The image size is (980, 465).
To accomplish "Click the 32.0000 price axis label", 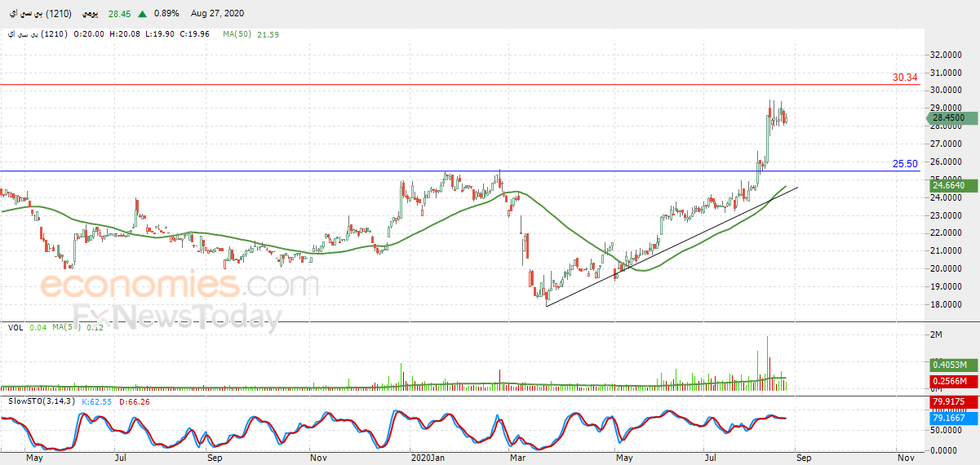I will [x=947, y=55].
